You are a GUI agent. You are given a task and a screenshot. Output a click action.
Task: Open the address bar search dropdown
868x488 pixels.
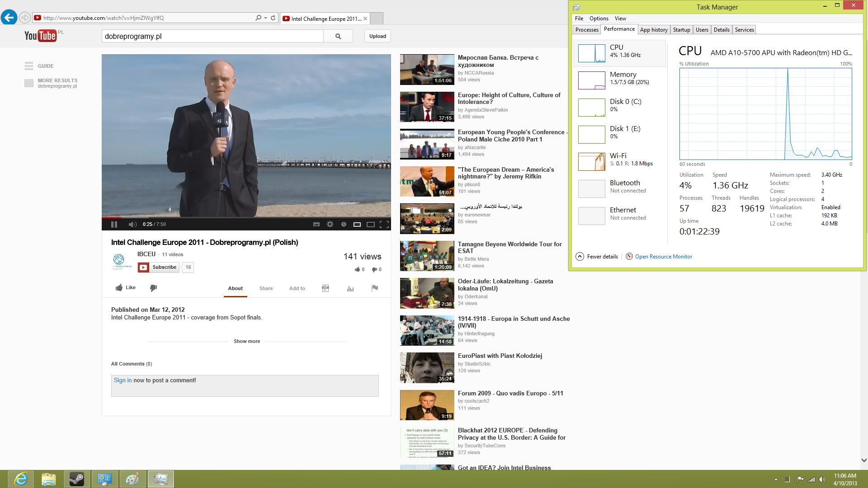[x=265, y=18]
